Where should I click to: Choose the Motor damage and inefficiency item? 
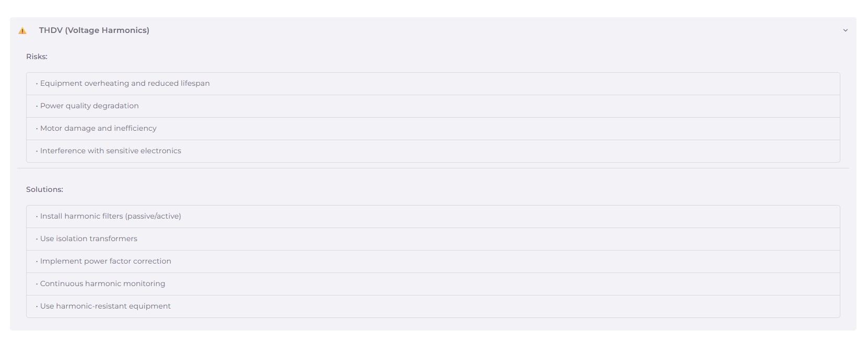[98, 129]
